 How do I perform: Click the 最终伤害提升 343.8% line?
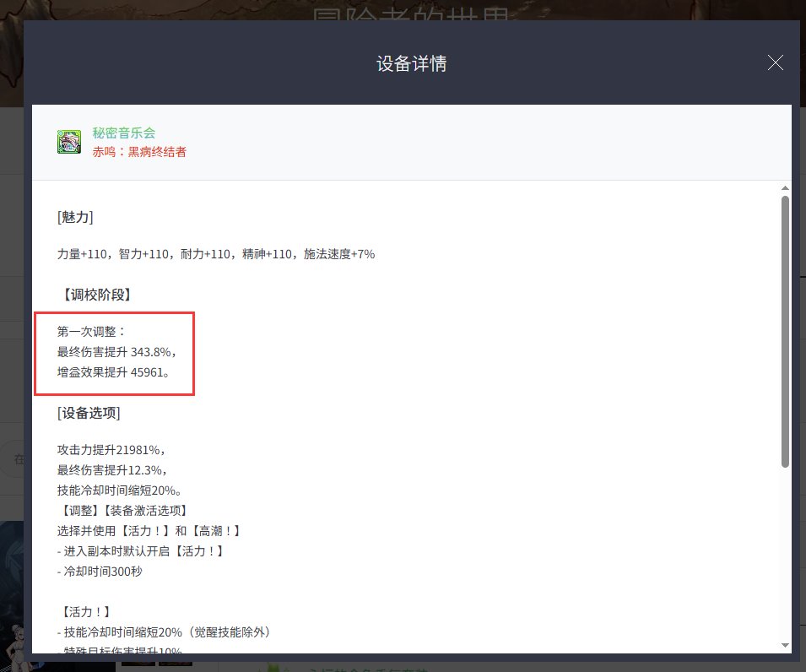coord(116,352)
